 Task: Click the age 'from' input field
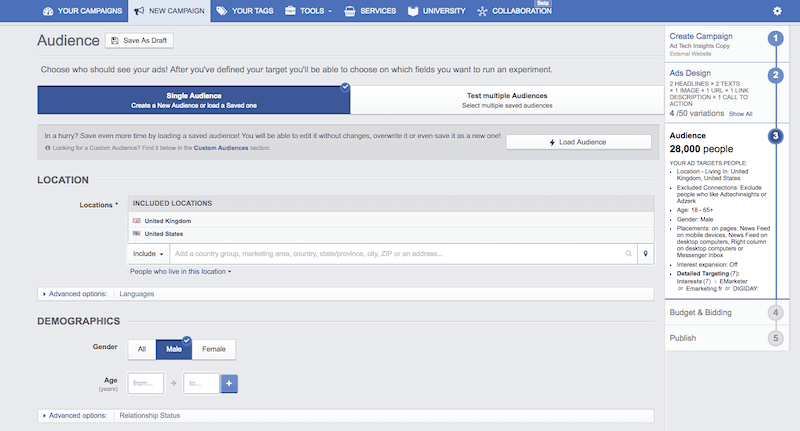[146, 383]
